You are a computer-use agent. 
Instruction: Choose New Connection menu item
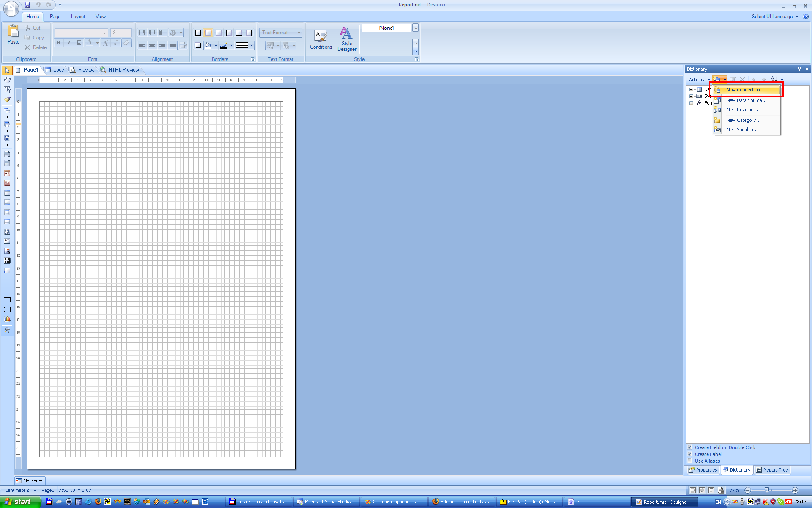pos(746,90)
